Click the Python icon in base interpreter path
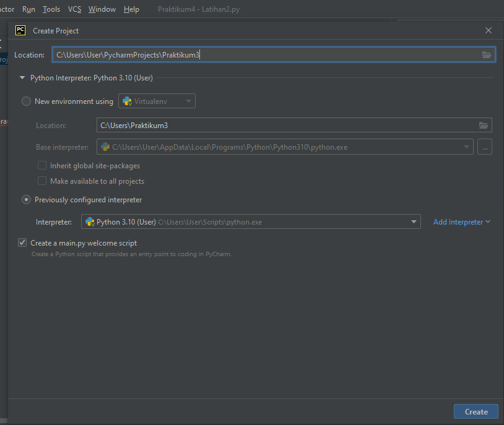The height and width of the screenshot is (425, 504). 106,147
